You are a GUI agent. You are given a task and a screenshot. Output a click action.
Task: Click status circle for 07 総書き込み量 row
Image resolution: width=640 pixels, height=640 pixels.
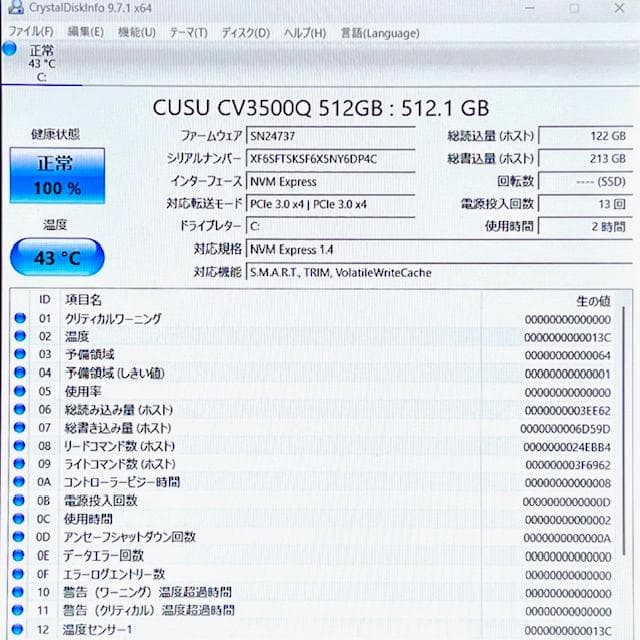pyautogui.click(x=20, y=427)
